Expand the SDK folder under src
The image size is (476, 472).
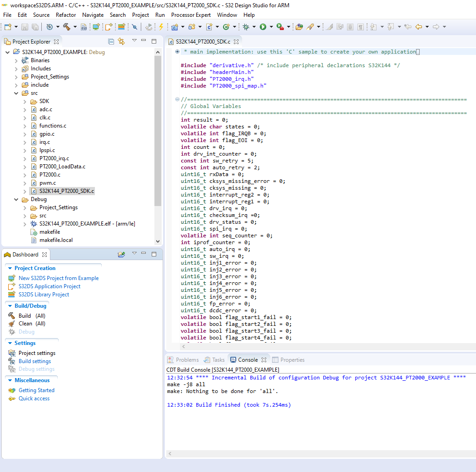click(x=25, y=101)
